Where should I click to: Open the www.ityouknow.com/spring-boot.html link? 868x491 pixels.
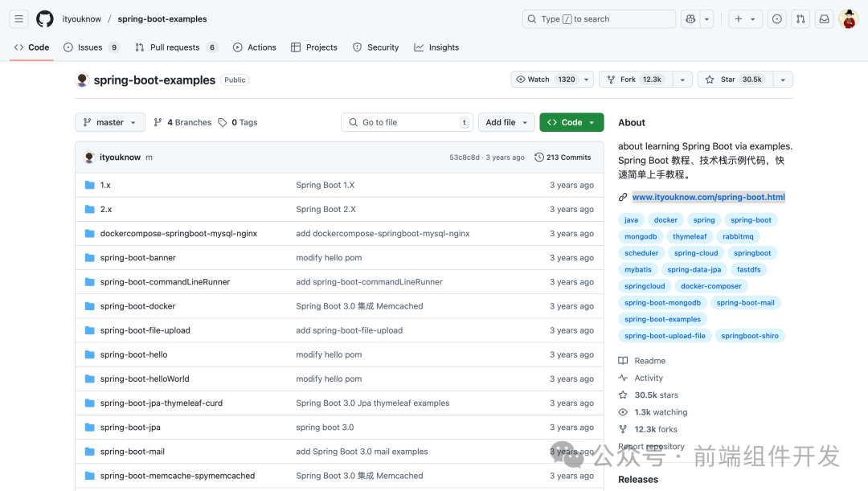tap(709, 197)
